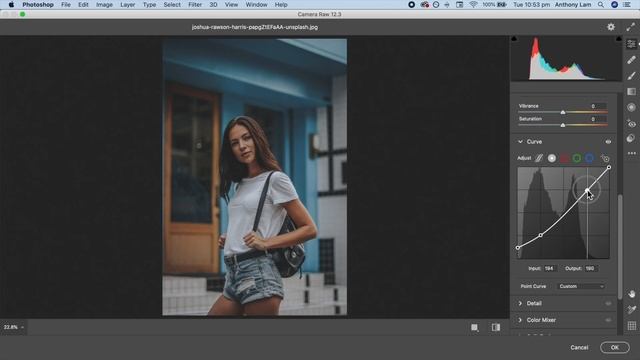Click the woman portrait image preview

[x=255, y=177]
